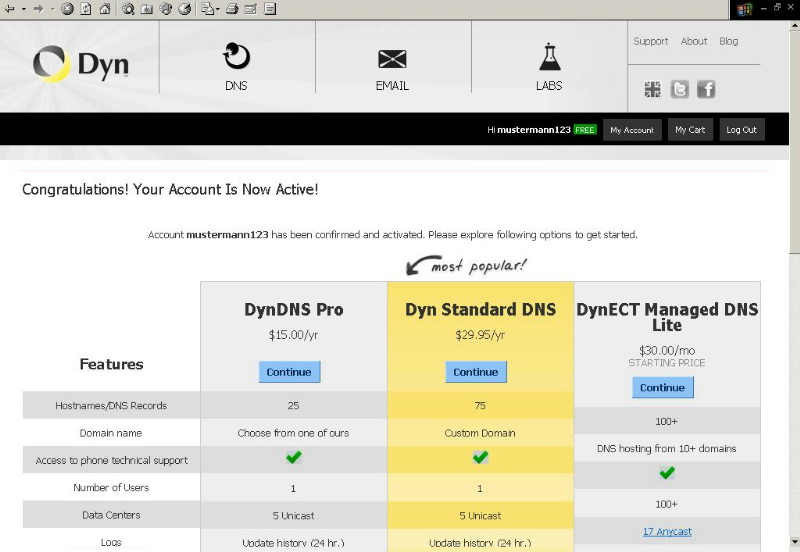
Task: Open Dyn's Twitter icon
Action: pyautogui.click(x=680, y=89)
